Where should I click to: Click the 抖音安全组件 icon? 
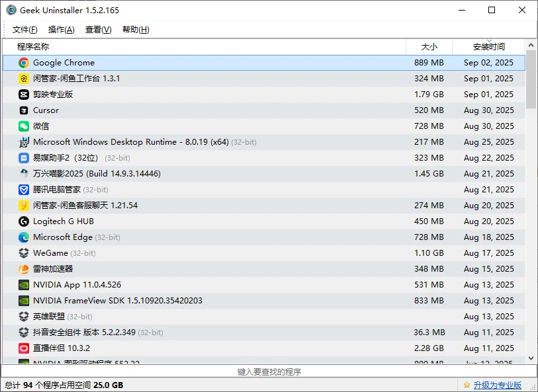(24, 333)
